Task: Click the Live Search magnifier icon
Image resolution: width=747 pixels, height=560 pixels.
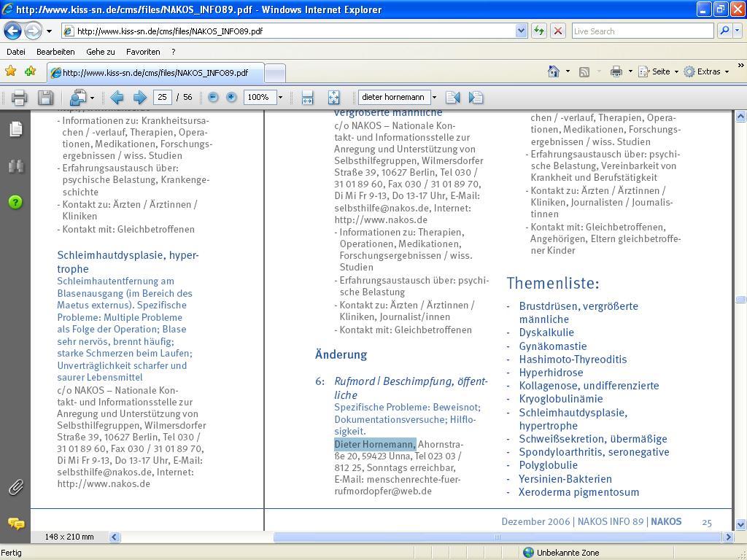Action: click(x=724, y=31)
